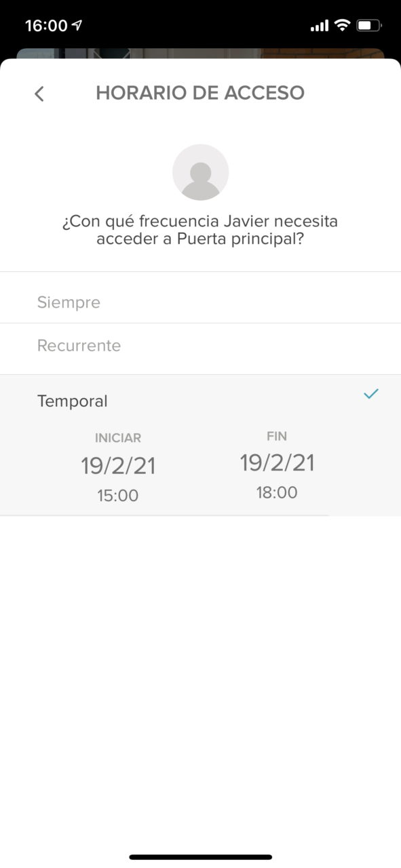Tap the cellular signal bars
This screenshot has height=868, width=401.
coord(320,26)
